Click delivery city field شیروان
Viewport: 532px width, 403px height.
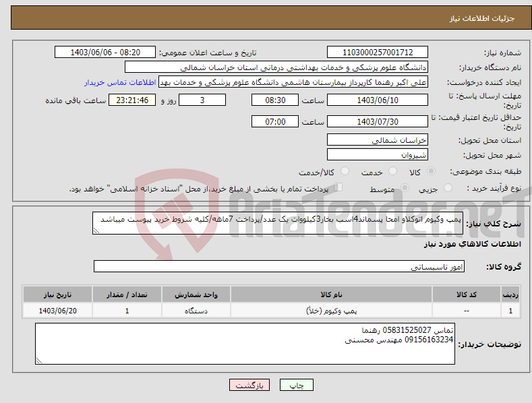pos(378,155)
